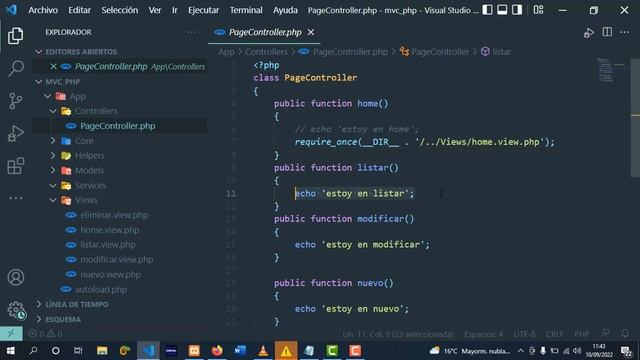Click the code minimap preview
The width and height of the screenshot is (640, 360).
click(611, 70)
